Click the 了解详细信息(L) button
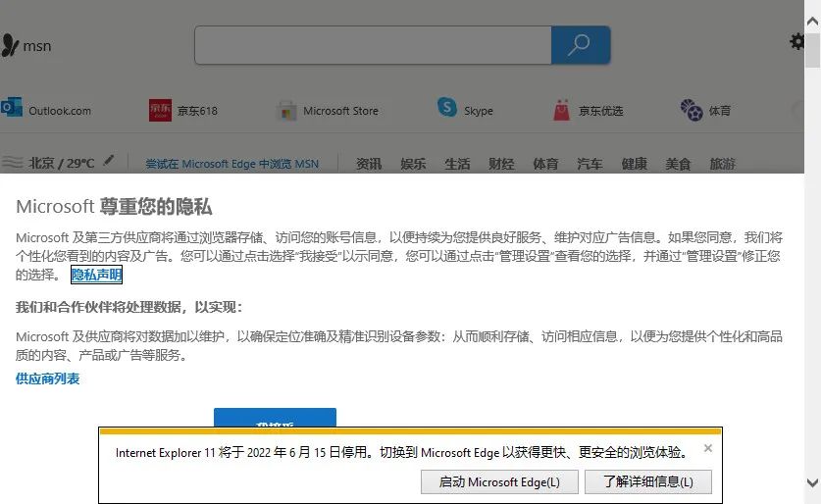 (648, 481)
